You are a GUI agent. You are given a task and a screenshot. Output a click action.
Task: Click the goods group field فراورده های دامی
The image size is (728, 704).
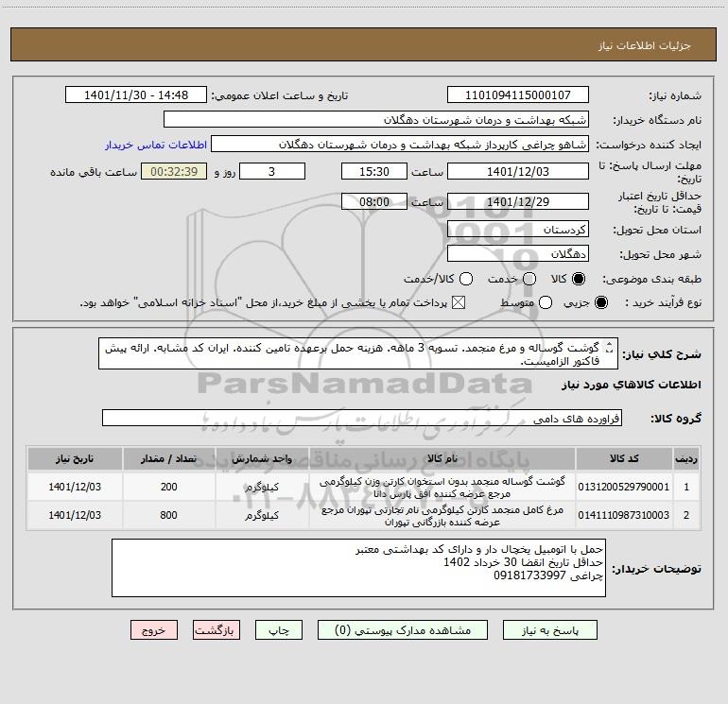[362, 418]
